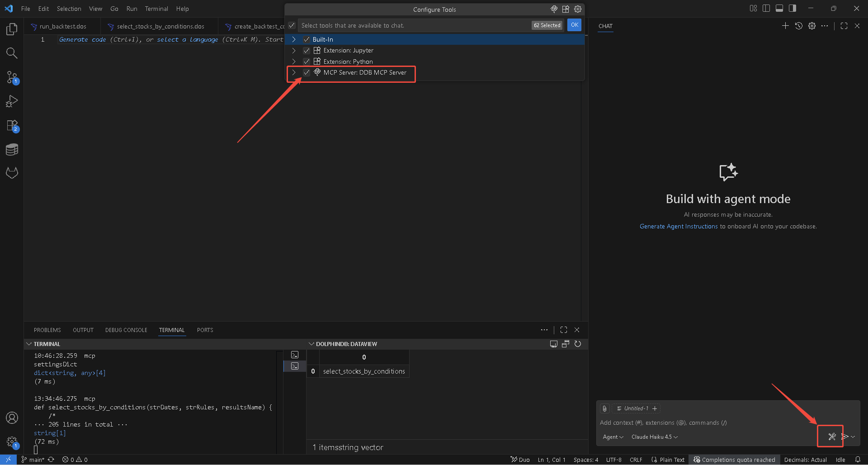The width and height of the screenshot is (868, 465).
Task: Open the DolphinDB database view
Action: click(x=12, y=149)
